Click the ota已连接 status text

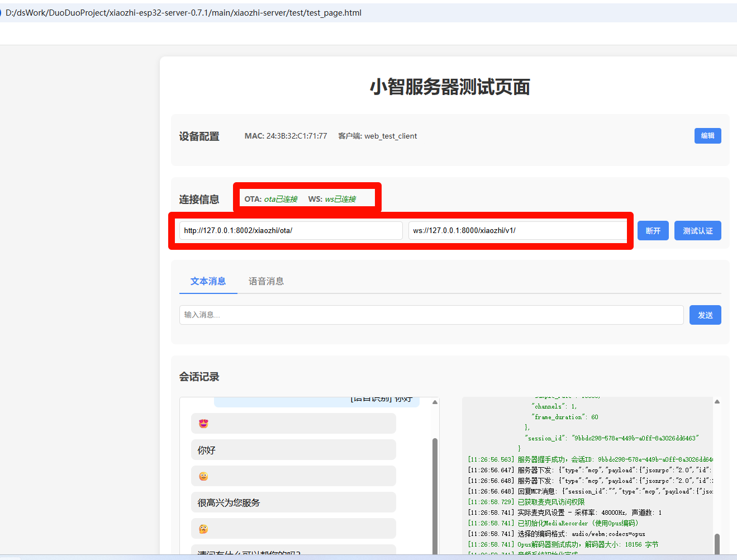[x=281, y=199]
